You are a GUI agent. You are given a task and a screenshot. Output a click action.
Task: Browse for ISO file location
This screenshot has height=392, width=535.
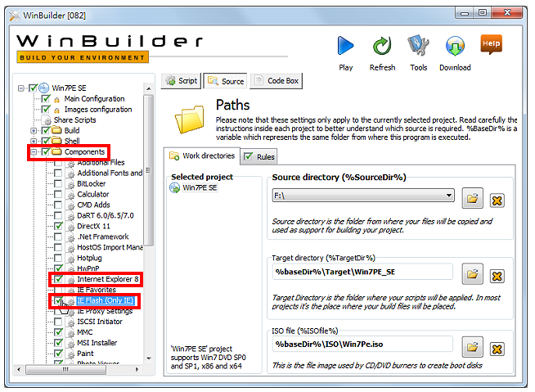coord(472,347)
